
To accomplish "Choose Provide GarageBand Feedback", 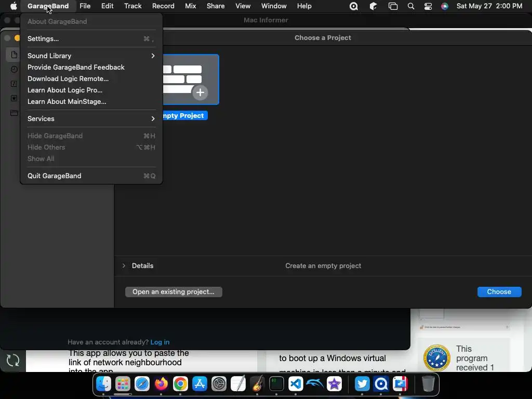I will click(x=91, y=67).
